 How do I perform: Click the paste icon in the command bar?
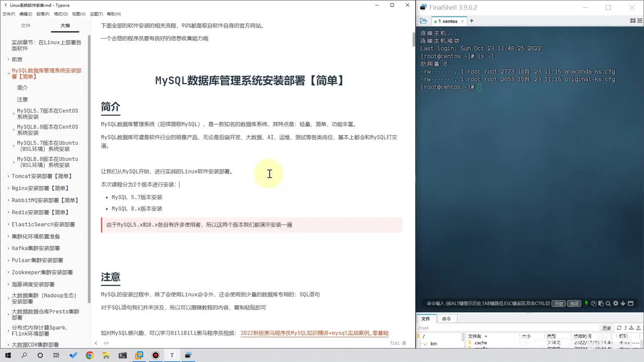pyautogui.click(x=601, y=304)
